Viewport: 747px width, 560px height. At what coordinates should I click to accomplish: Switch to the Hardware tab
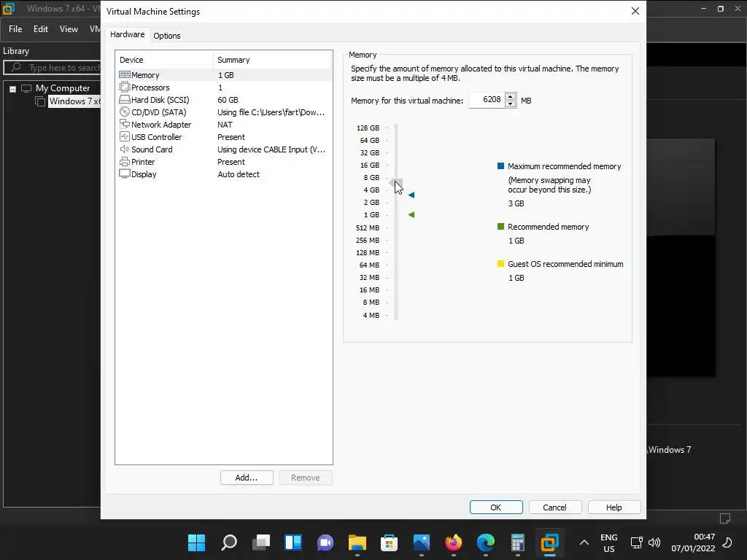pos(127,34)
